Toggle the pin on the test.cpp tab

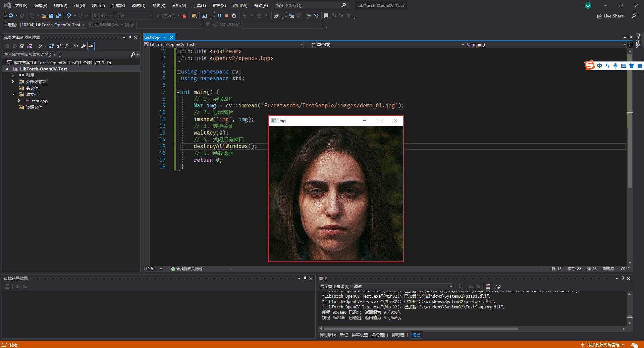pyautogui.click(x=165, y=37)
